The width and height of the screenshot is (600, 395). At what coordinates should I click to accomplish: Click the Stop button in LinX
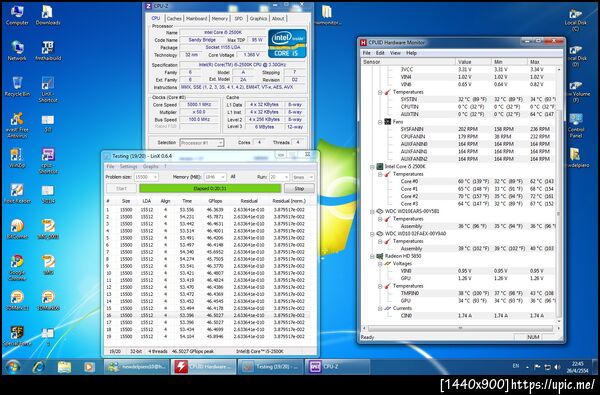click(x=299, y=188)
